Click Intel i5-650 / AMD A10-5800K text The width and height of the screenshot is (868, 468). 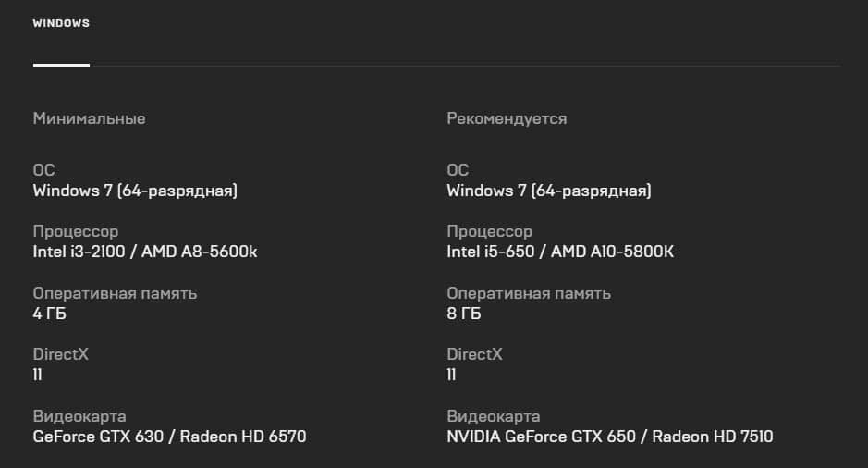point(560,252)
